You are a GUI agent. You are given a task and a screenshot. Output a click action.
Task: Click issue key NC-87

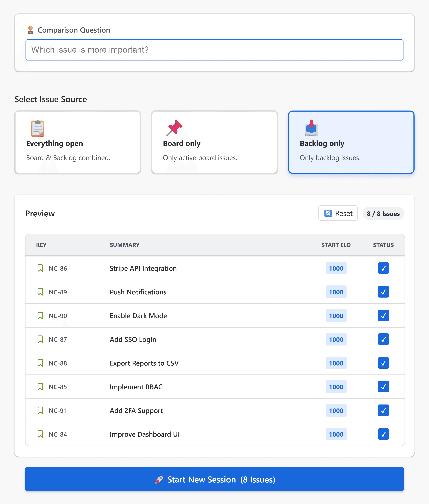pos(58,339)
